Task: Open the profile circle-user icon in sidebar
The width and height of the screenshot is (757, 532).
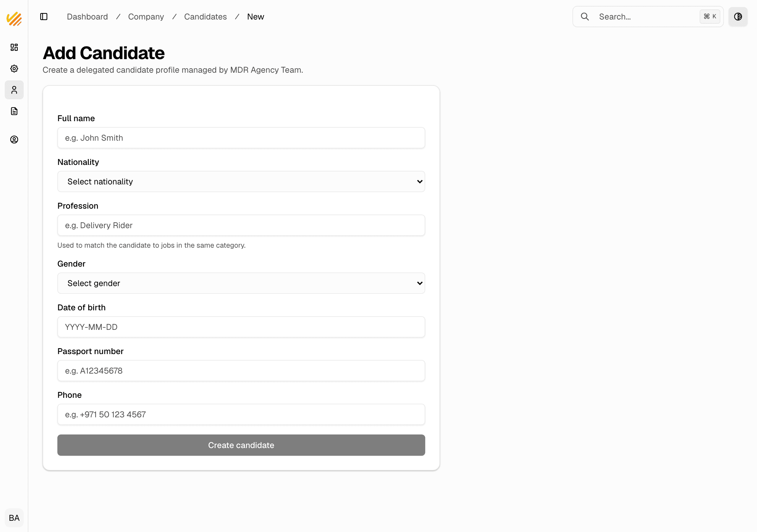Action: [x=14, y=140]
